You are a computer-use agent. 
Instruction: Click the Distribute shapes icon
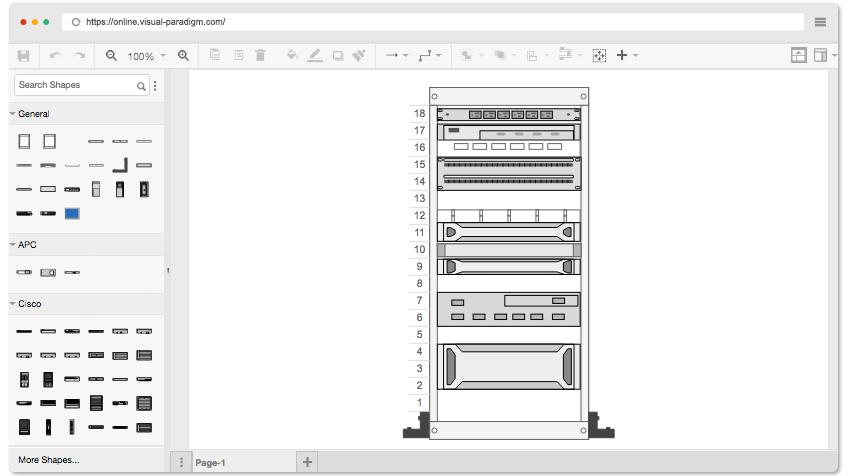565,54
